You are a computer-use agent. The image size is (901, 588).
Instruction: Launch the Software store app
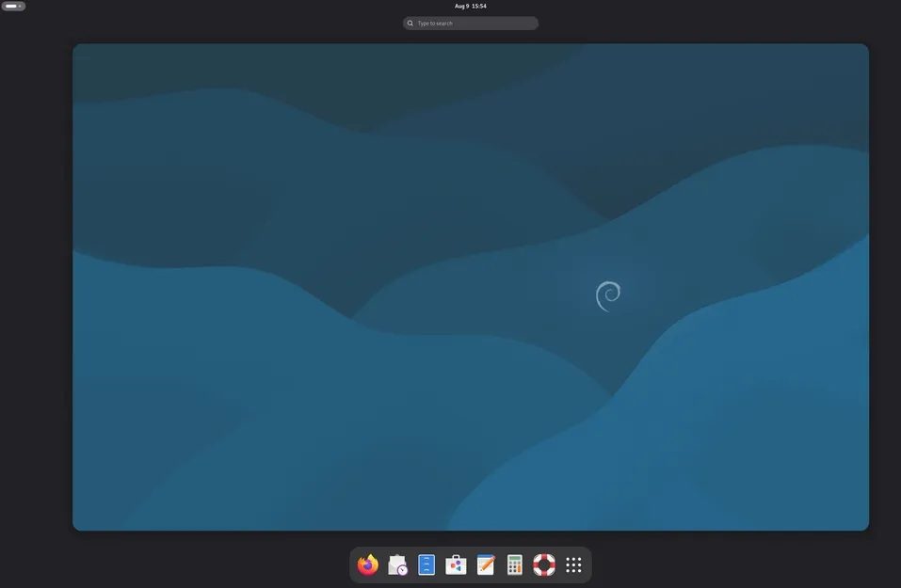[456, 564]
